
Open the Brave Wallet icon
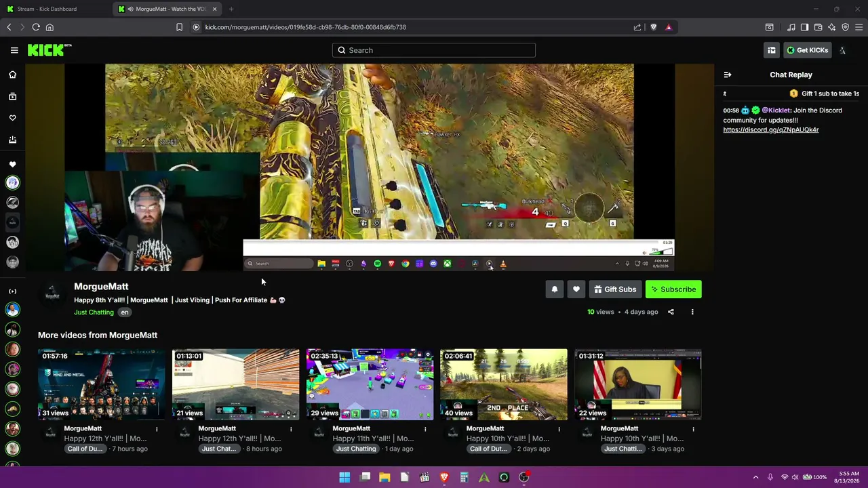(818, 27)
